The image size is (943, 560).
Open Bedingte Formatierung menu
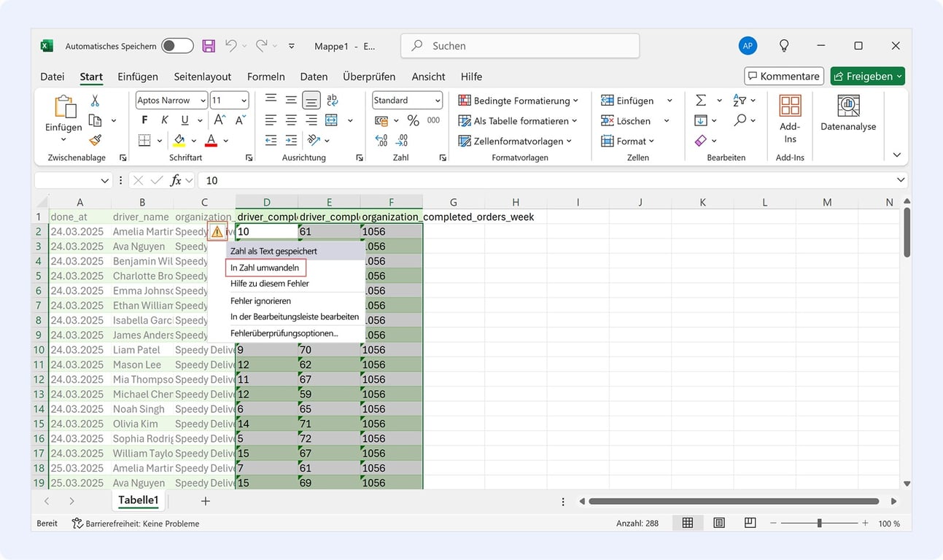coord(518,101)
